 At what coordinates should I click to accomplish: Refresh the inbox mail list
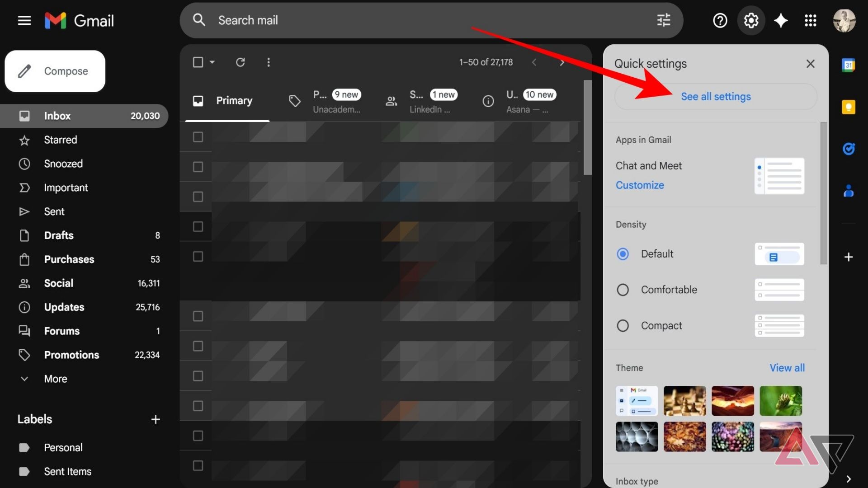(241, 62)
